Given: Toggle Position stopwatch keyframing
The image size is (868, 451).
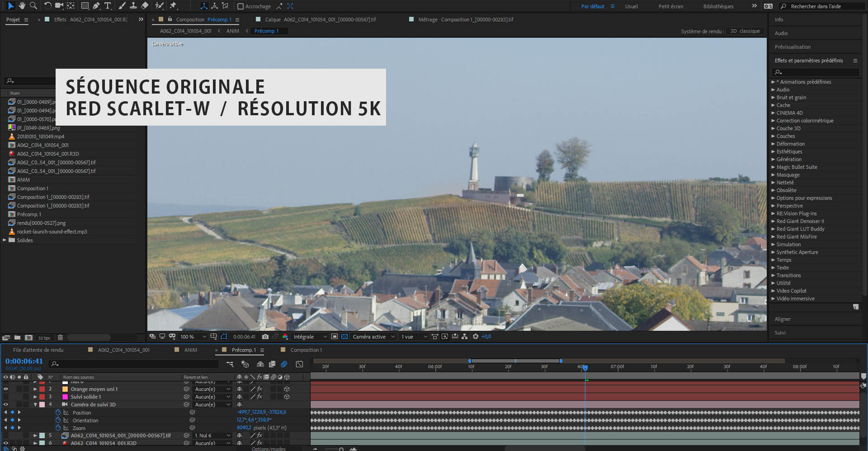Looking at the screenshot, I should [58, 413].
